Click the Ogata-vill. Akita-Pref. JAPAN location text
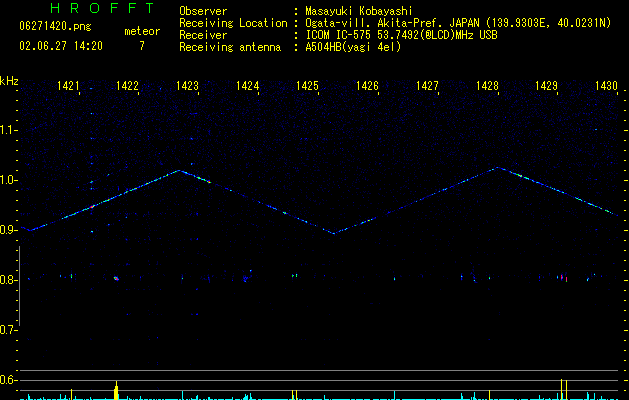The width and height of the screenshot is (629, 400). (392, 23)
